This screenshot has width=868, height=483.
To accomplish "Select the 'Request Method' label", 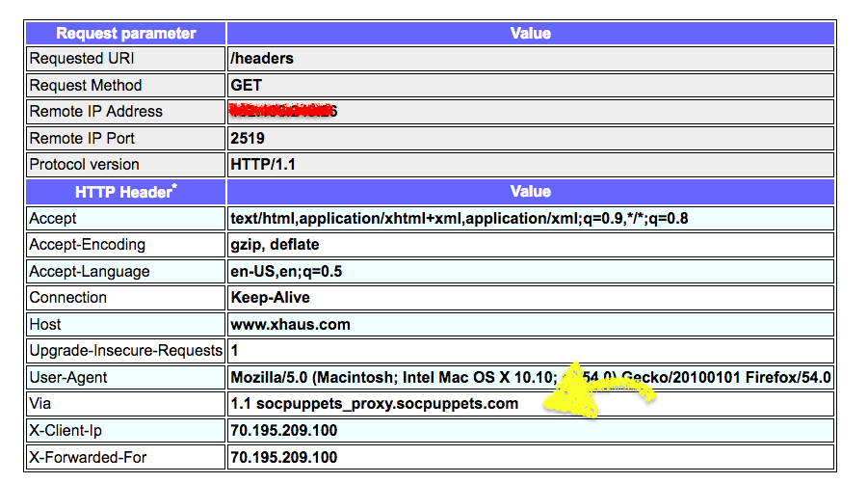I will tap(125, 85).
